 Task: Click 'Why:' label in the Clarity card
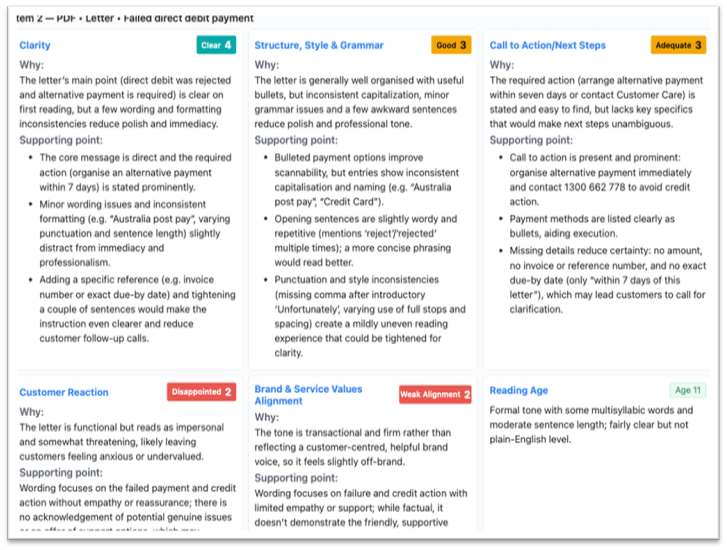[31, 65]
